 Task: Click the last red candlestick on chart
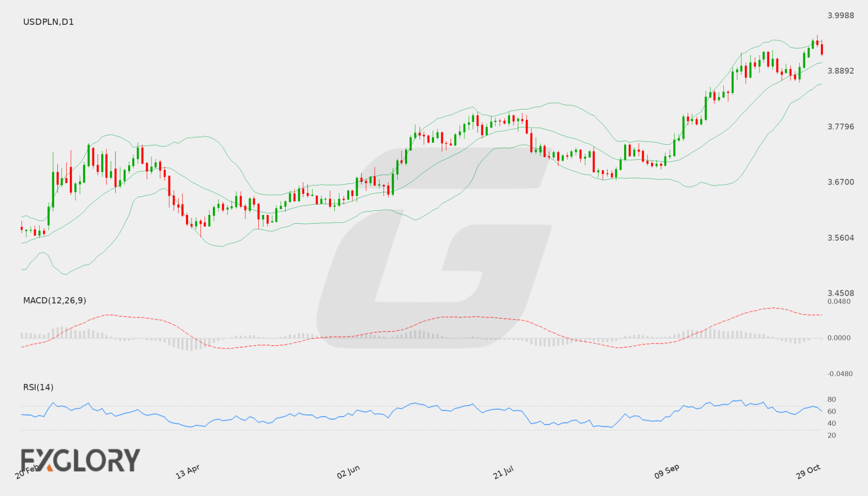coord(822,49)
